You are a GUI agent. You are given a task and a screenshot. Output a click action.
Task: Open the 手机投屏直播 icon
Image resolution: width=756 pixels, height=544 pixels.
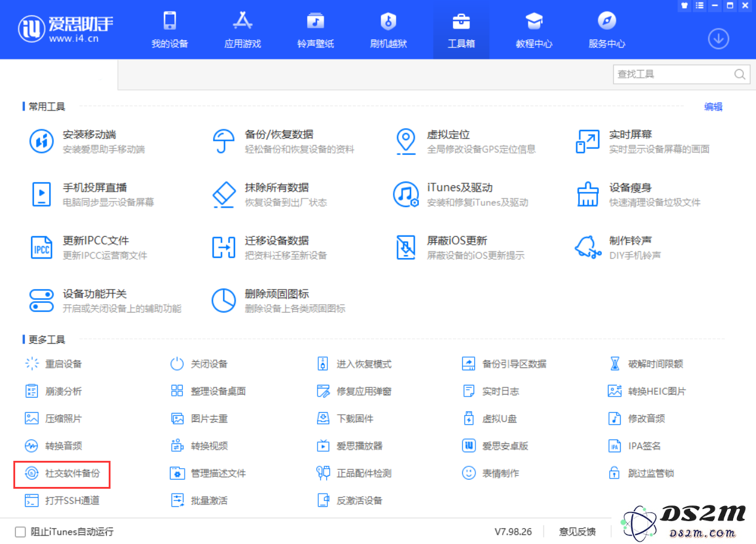click(42, 194)
